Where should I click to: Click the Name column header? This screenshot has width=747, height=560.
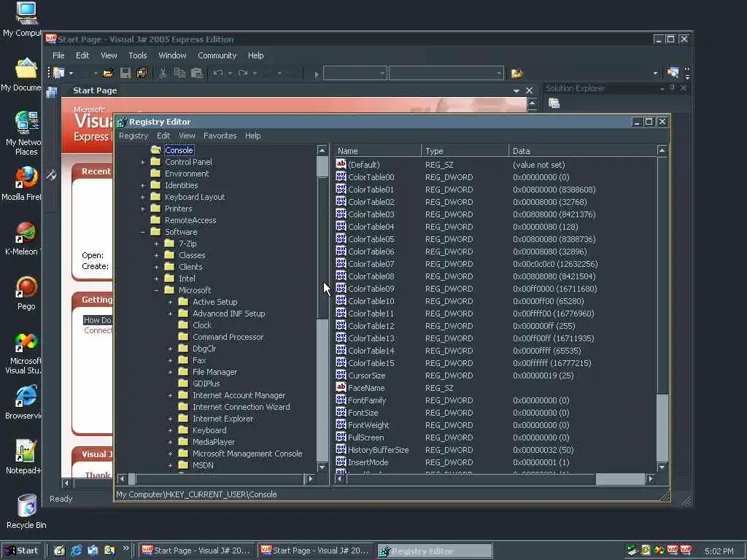(377, 151)
